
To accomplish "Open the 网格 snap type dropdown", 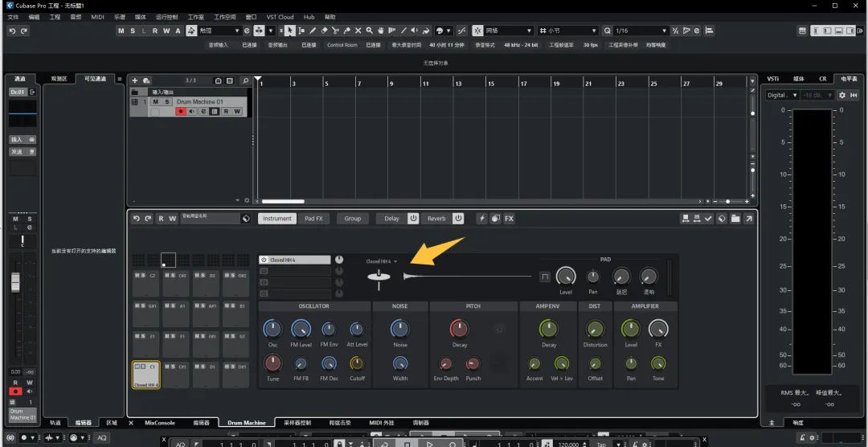I will pos(509,31).
